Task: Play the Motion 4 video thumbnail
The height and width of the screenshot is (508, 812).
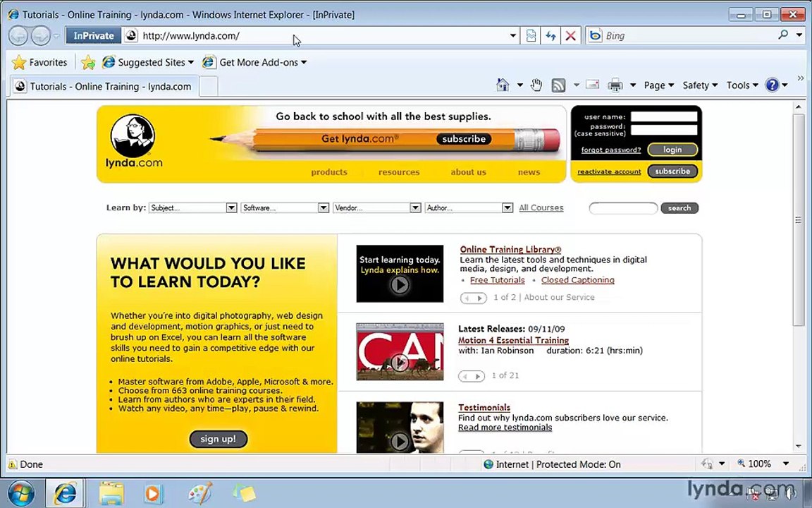Action: pyautogui.click(x=400, y=352)
